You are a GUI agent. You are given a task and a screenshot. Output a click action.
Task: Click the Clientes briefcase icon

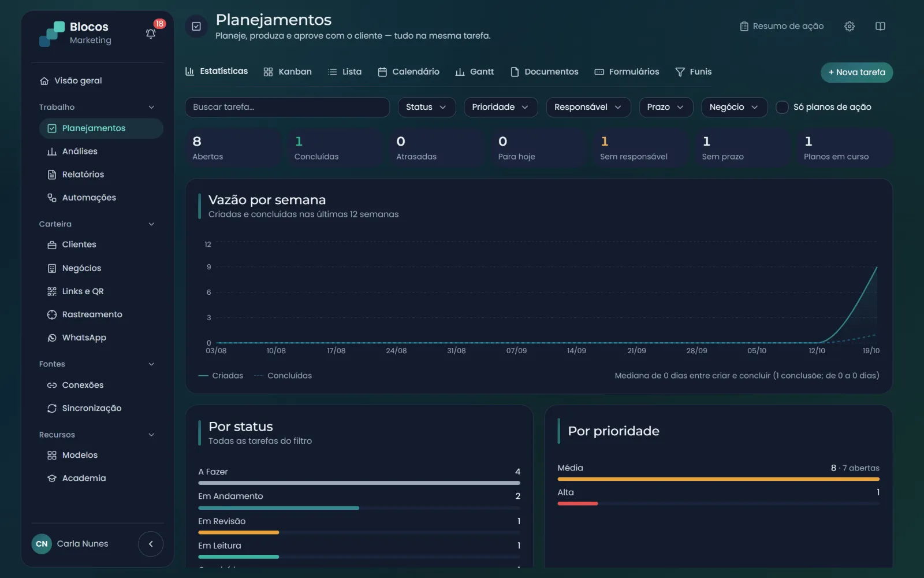(x=52, y=244)
